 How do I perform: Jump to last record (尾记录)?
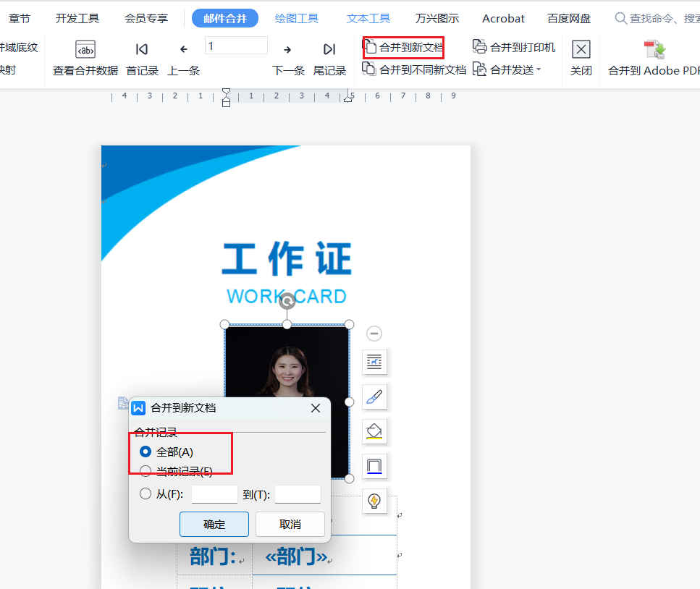coord(329,50)
